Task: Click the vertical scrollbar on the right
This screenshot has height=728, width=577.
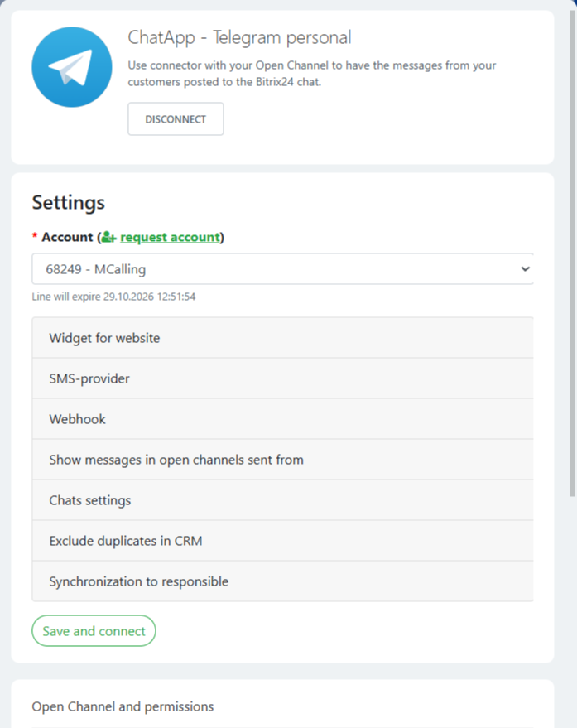Action: [x=572, y=248]
